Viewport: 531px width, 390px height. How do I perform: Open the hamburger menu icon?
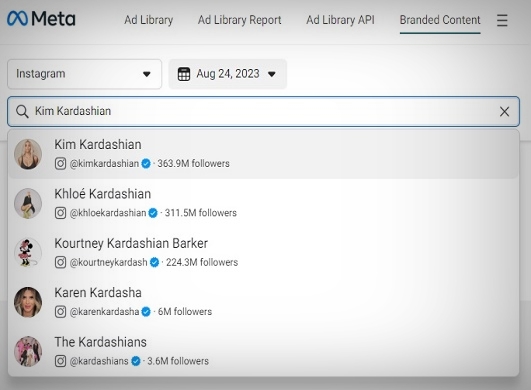click(x=502, y=20)
